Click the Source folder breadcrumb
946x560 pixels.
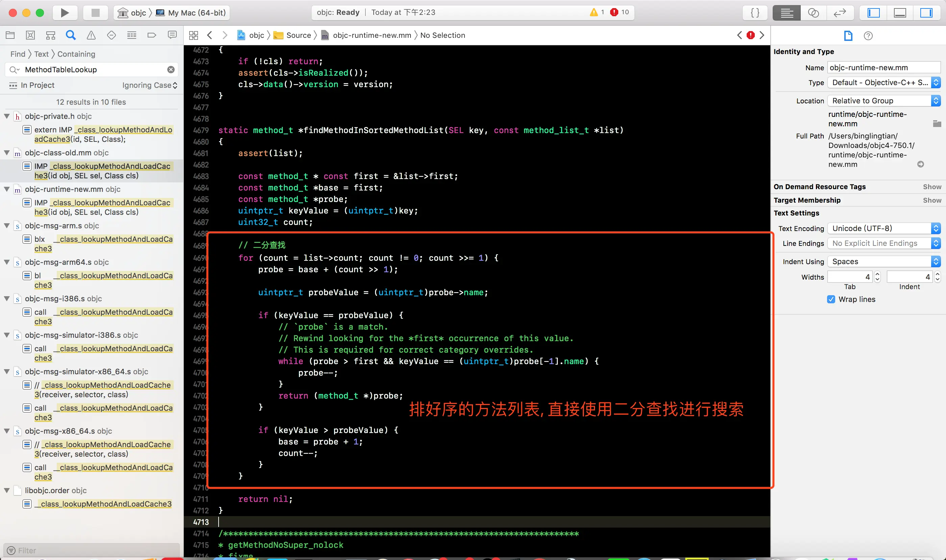[x=298, y=35]
